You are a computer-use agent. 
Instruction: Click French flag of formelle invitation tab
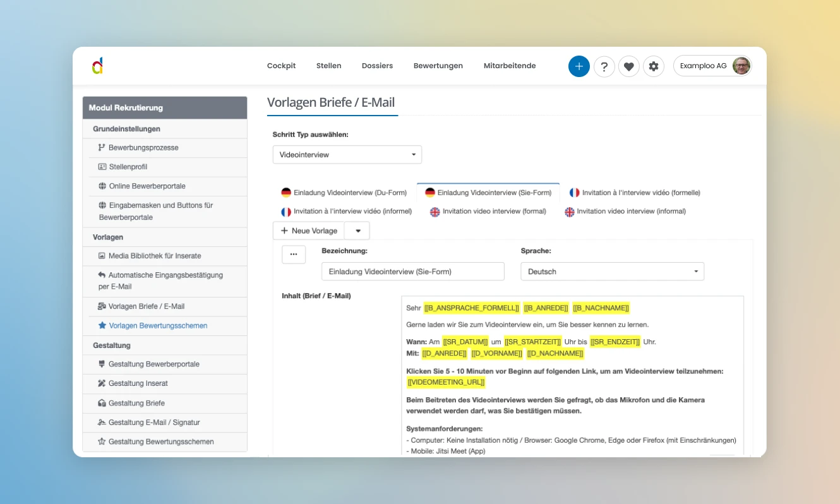tap(574, 193)
